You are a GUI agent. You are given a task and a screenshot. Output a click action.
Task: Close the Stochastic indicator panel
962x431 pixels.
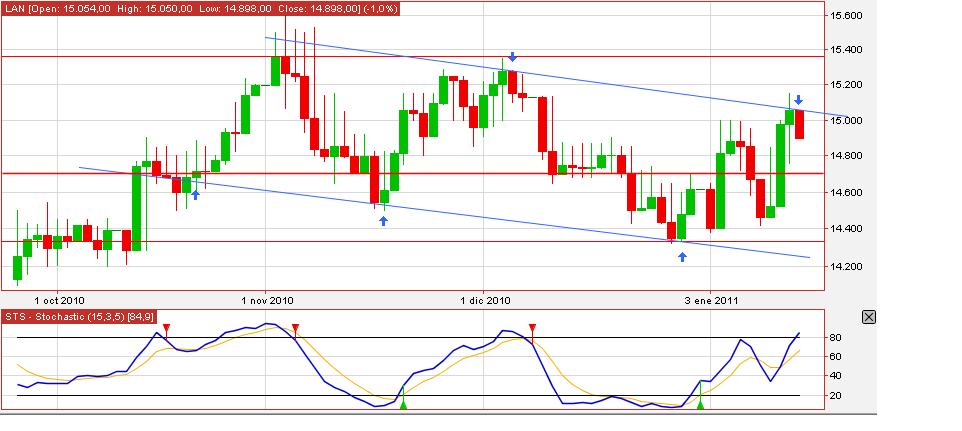(x=868, y=317)
